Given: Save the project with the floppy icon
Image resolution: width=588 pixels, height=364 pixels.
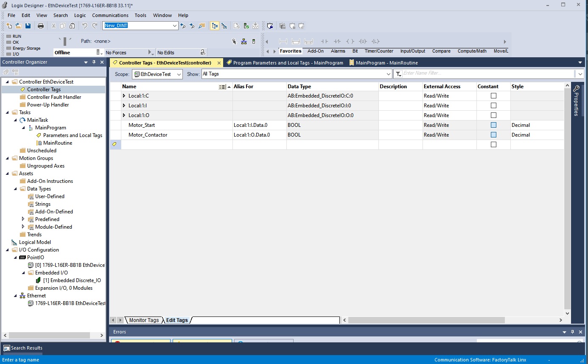Looking at the screenshot, I should point(28,26).
